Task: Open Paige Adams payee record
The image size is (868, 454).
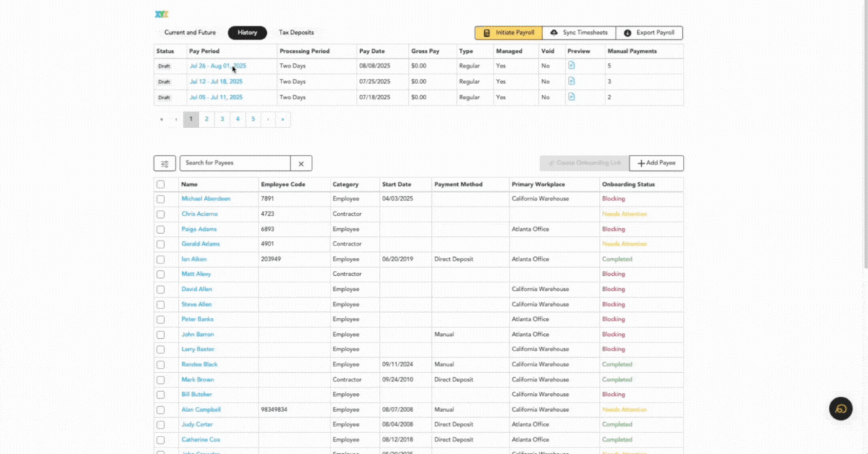Action: coord(199,230)
